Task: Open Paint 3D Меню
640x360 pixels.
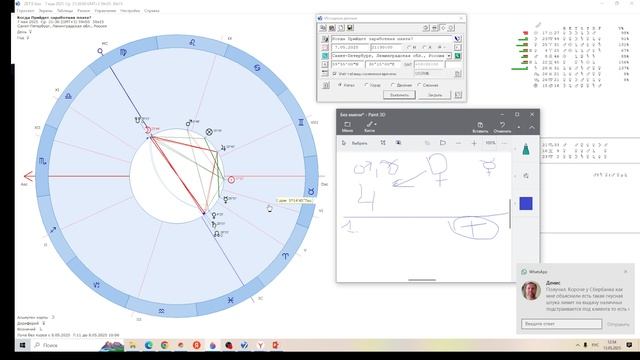Action: click(x=347, y=127)
